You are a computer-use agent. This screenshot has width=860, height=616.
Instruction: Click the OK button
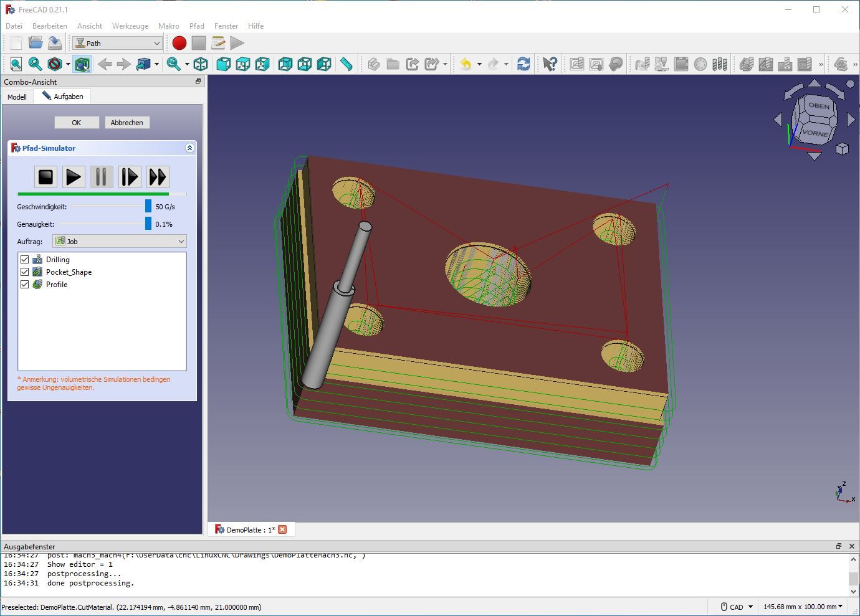click(76, 123)
